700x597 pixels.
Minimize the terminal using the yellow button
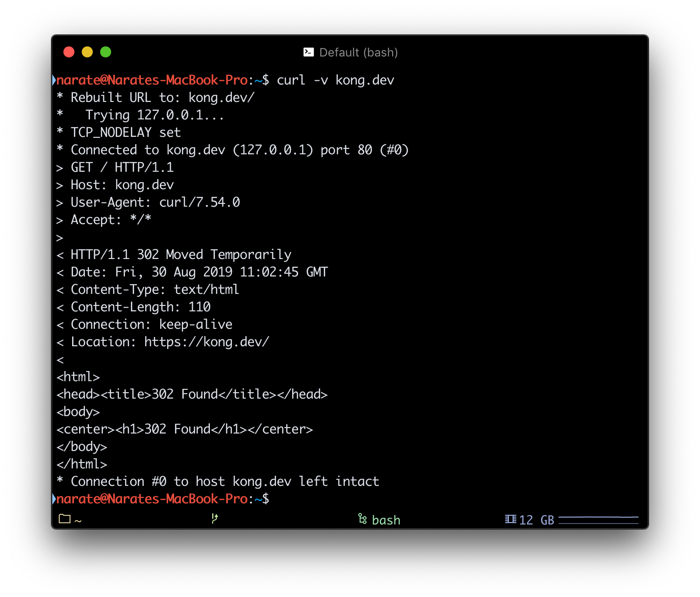pyautogui.click(x=87, y=52)
